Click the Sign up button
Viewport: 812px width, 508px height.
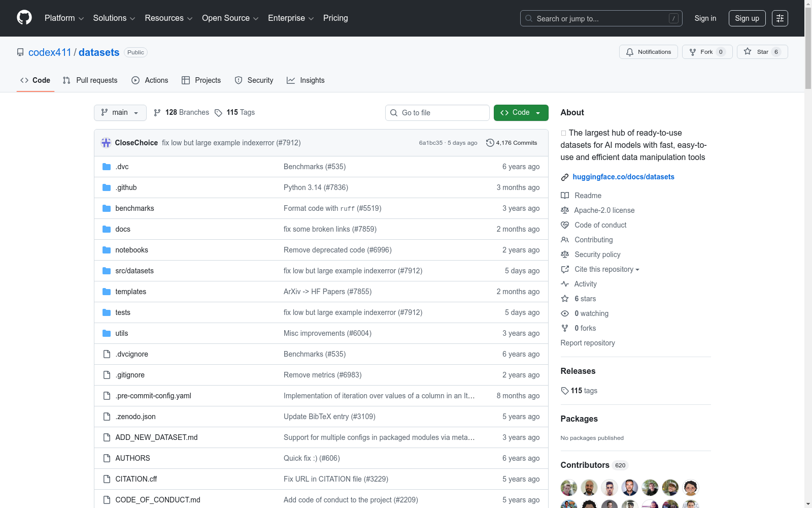747,18
